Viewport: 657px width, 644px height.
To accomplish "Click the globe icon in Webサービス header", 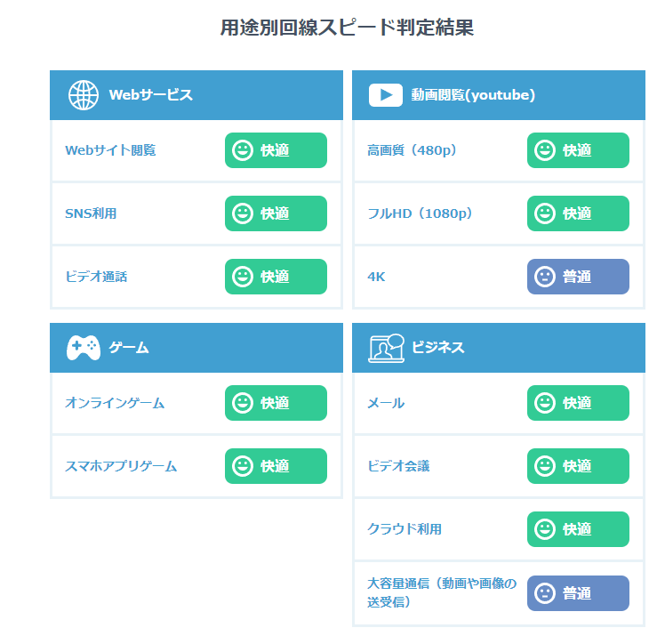I will pos(84,95).
